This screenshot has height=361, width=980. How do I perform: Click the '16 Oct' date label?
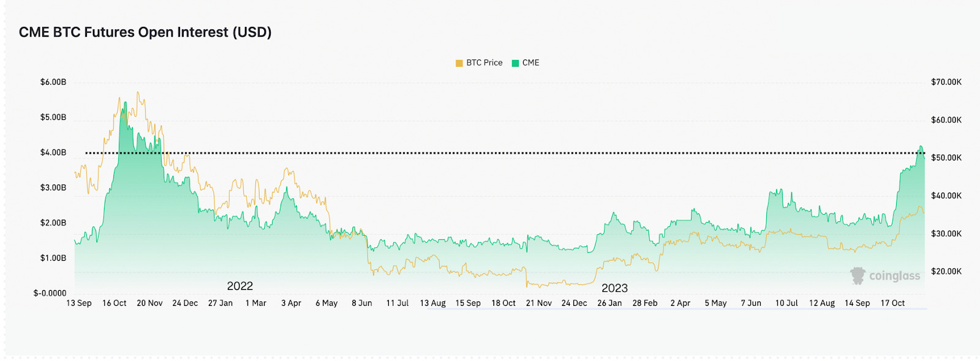pyautogui.click(x=115, y=303)
